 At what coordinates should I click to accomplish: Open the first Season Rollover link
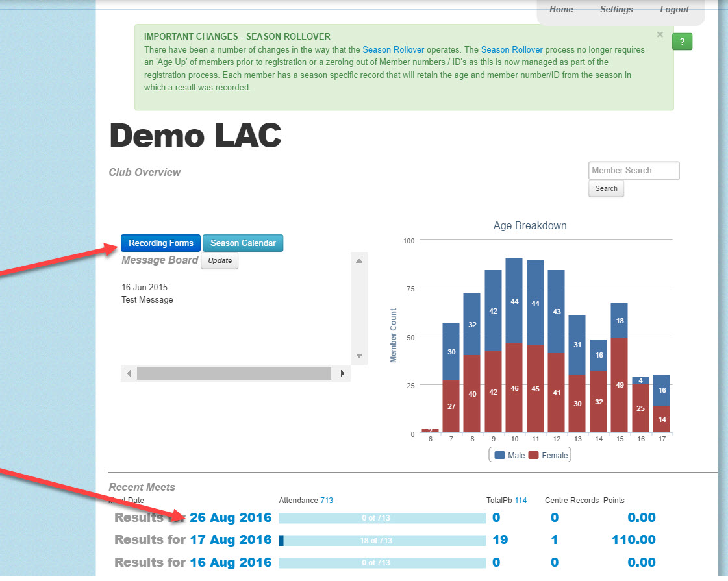[x=393, y=49]
